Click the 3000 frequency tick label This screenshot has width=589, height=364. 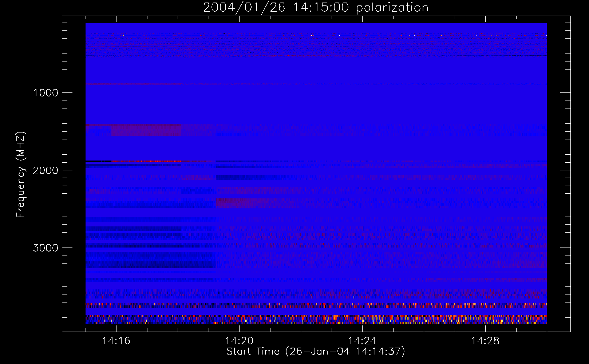(46, 248)
